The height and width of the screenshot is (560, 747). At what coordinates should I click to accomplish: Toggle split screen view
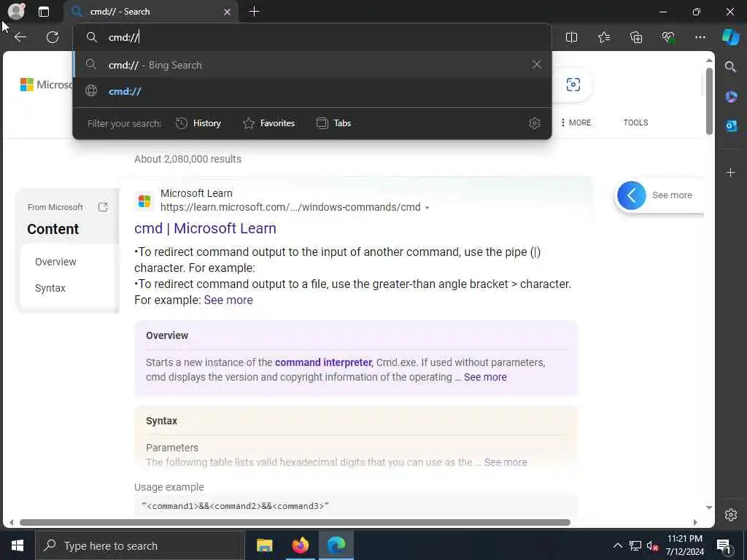click(x=571, y=37)
